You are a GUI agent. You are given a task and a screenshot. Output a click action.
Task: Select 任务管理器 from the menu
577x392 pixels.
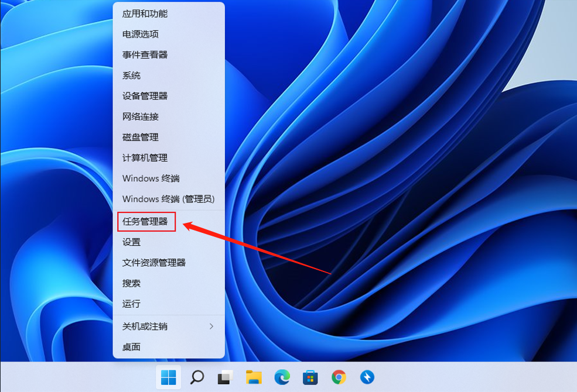(x=145, y=222)
